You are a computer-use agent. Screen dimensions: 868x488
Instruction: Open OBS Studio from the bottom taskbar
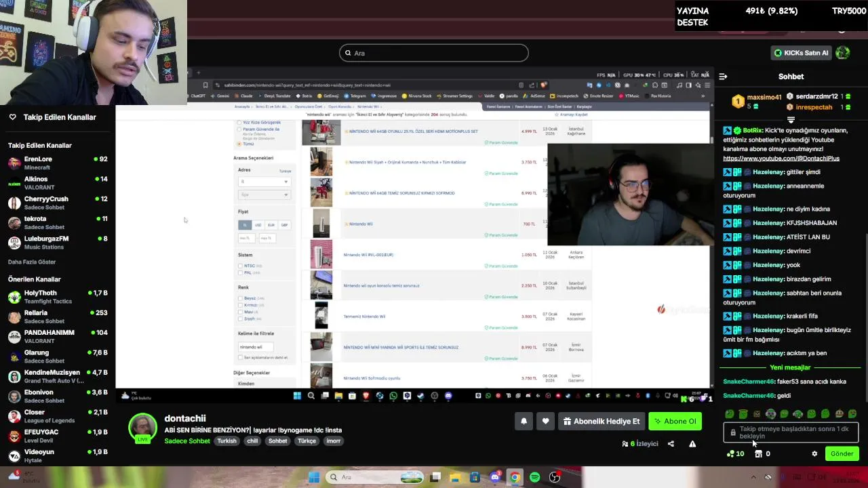click(x=555, y=477)
